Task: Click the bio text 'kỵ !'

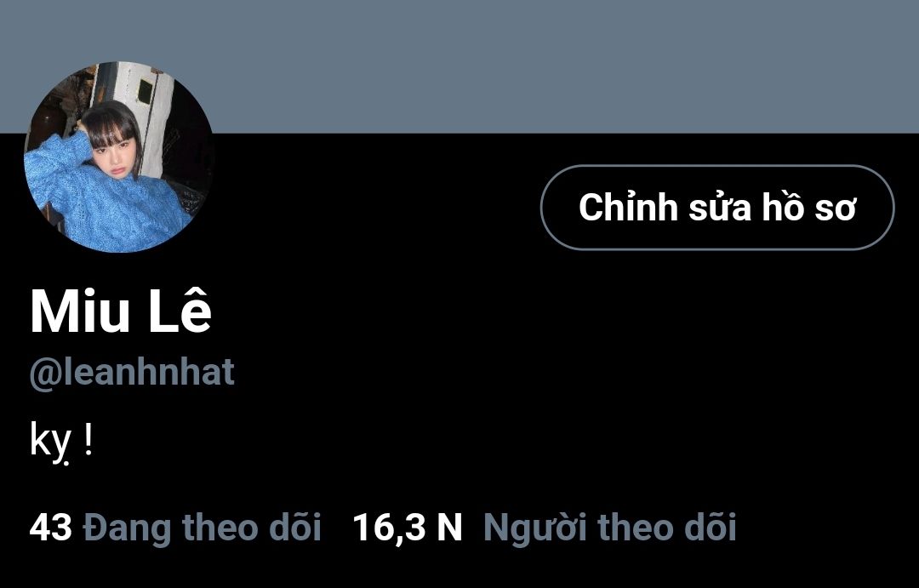Action: [x=61, y=442]
